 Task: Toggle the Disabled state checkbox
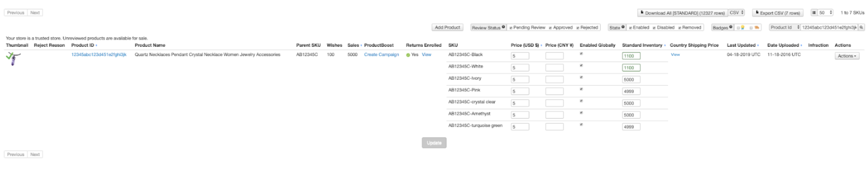pos(654,28)
